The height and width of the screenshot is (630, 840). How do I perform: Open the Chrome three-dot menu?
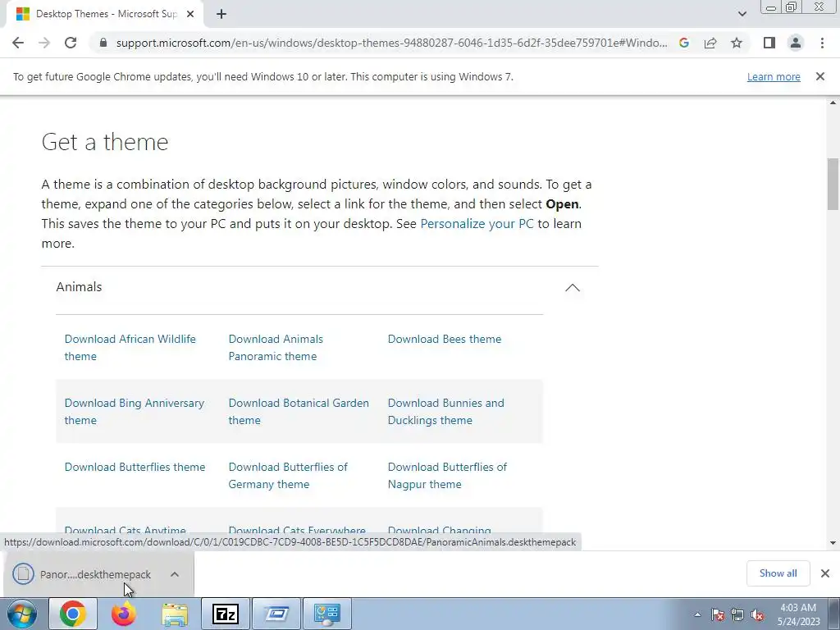click(822, 43)
